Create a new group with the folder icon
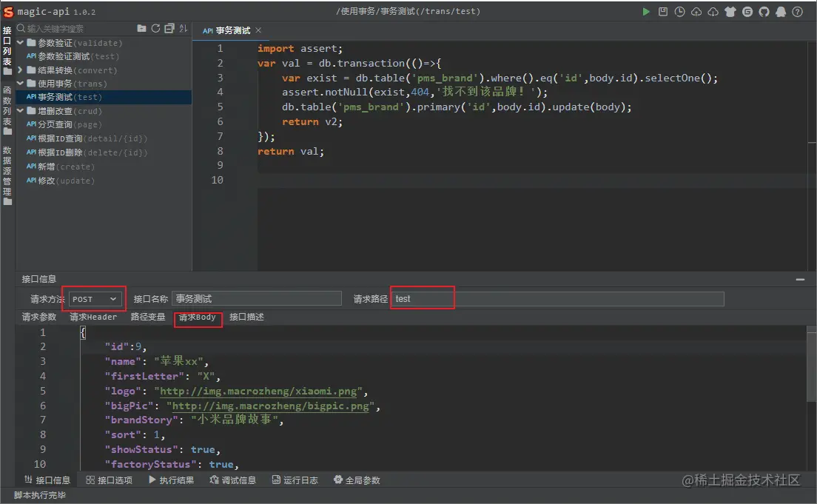 (x=141, y=28)
